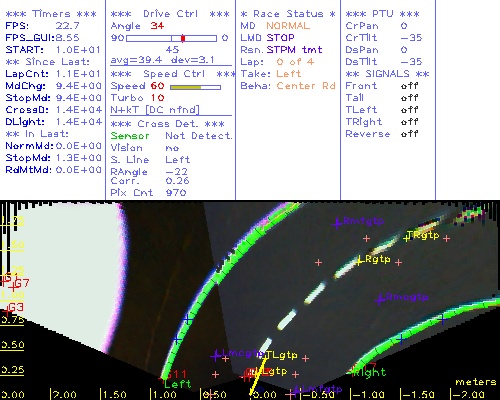This screenshot has height=400, width=500.
Task: Click the red G11 marker
Action: click(176, 374)
